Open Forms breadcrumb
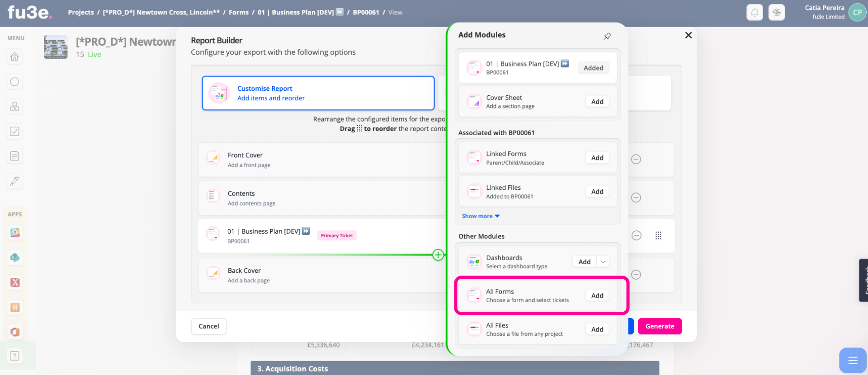 coord(239,12)
